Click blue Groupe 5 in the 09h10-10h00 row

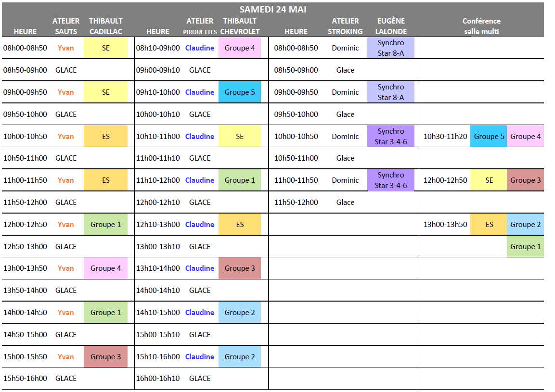(x=240, y=92)
